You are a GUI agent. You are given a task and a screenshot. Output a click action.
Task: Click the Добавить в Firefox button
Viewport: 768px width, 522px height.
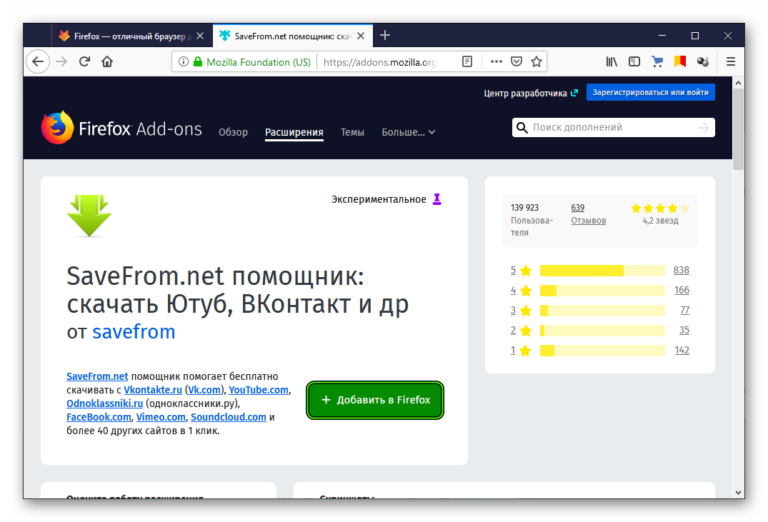375,400
